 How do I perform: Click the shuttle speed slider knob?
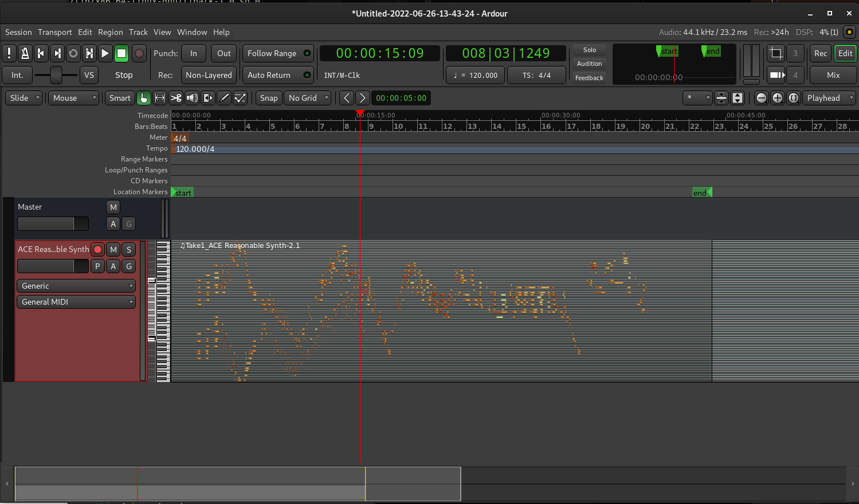[56, 75]
